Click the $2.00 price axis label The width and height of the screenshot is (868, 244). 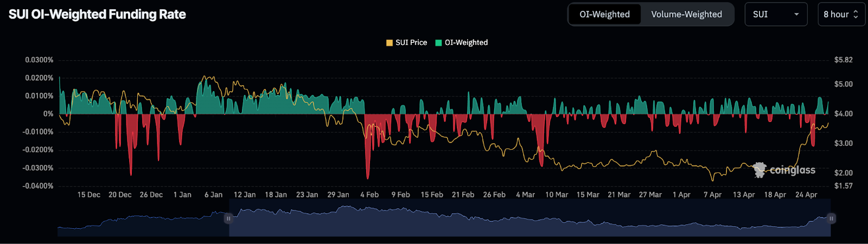click(844, 173)
